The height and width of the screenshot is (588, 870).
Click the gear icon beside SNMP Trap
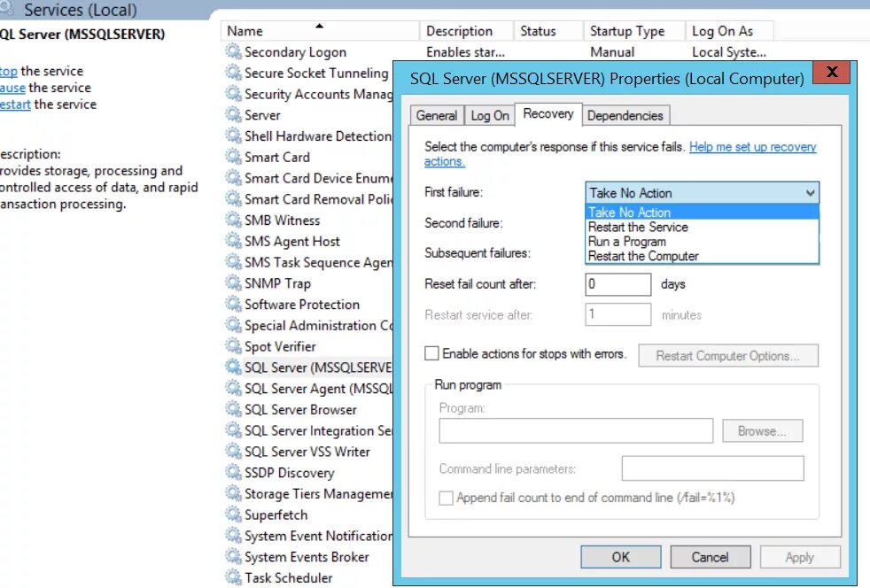click(x=233, y=283)
